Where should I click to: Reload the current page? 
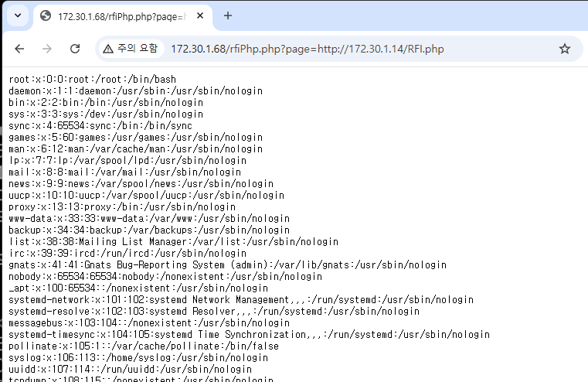(75, 49)
